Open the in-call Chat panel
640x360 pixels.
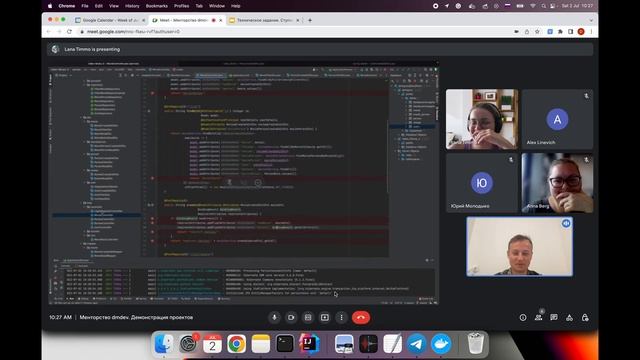pyautogui.click(x=554, y=318)
